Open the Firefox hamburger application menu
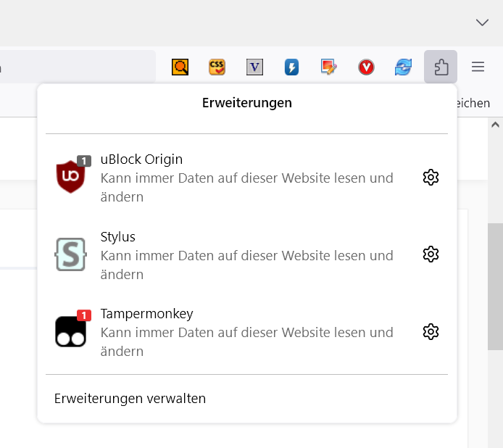503x448 pixels. 478,67
